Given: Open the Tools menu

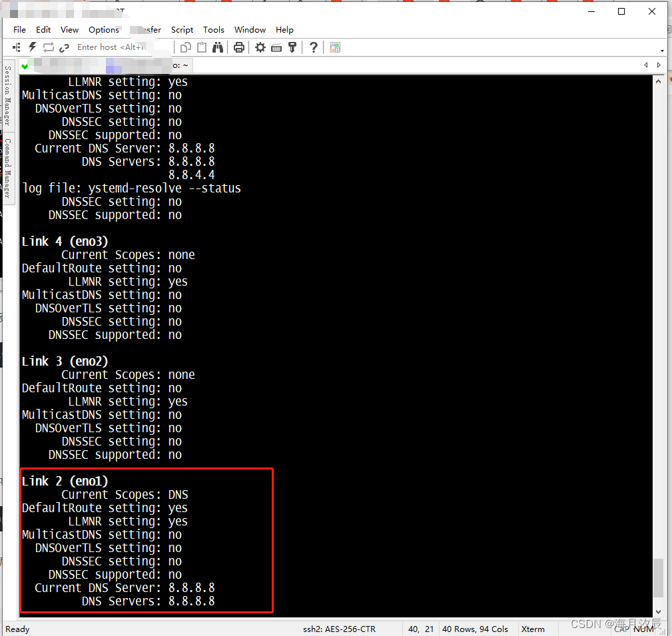Looking at the screenshot, I should point(213,29).
